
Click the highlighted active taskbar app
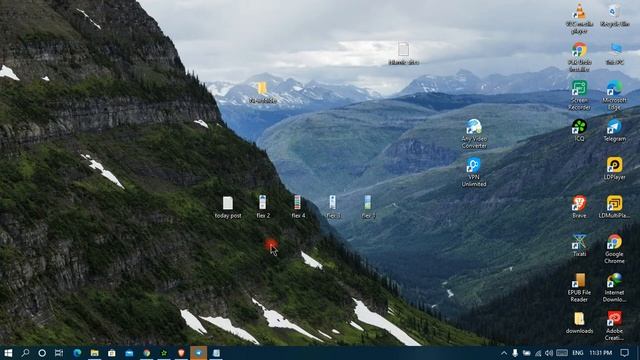[198, 353]
